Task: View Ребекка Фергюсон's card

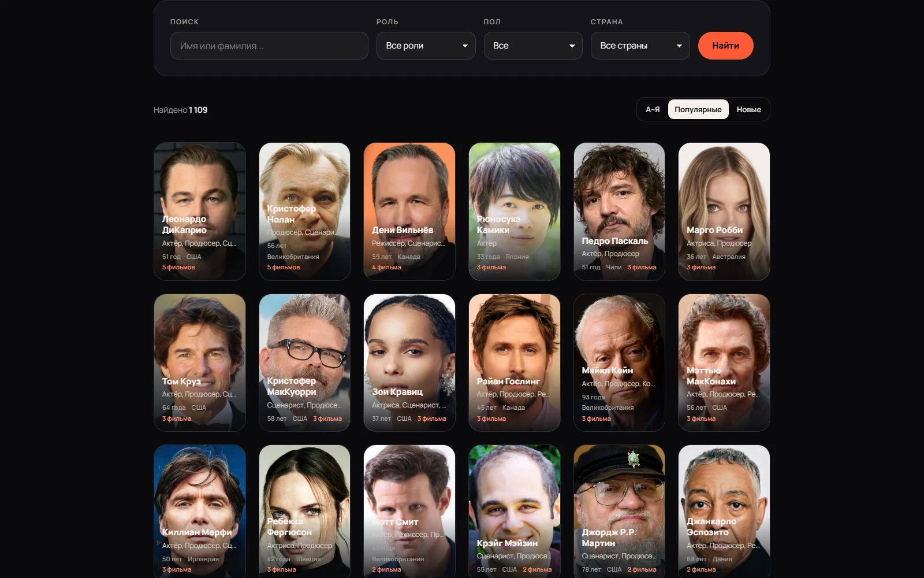Action: pos(305,512)
